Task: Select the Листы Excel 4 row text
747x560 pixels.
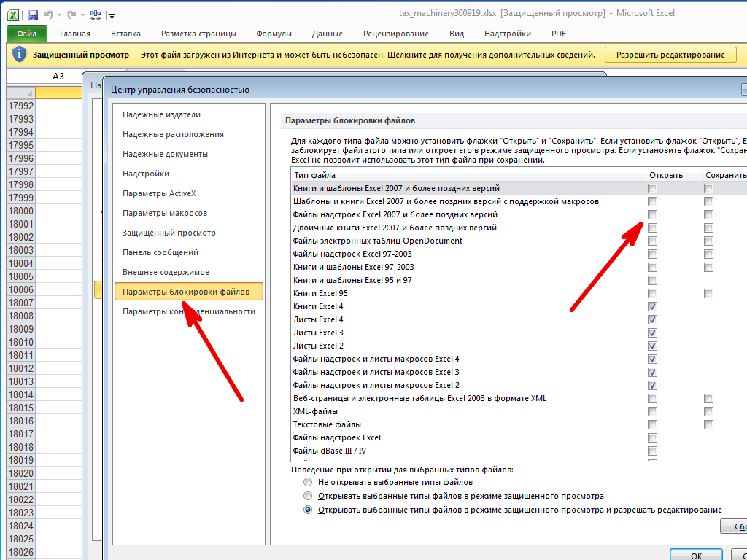Action: 318,319
